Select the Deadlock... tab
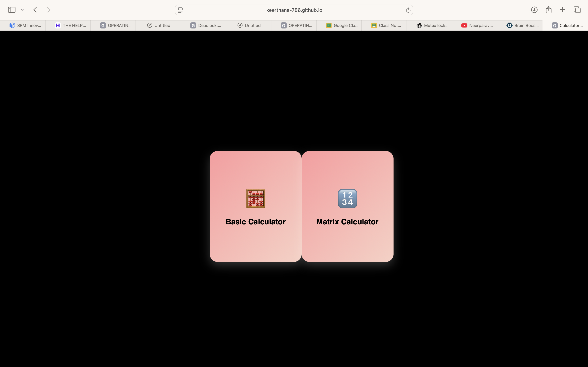 click(x=206, y=25)
